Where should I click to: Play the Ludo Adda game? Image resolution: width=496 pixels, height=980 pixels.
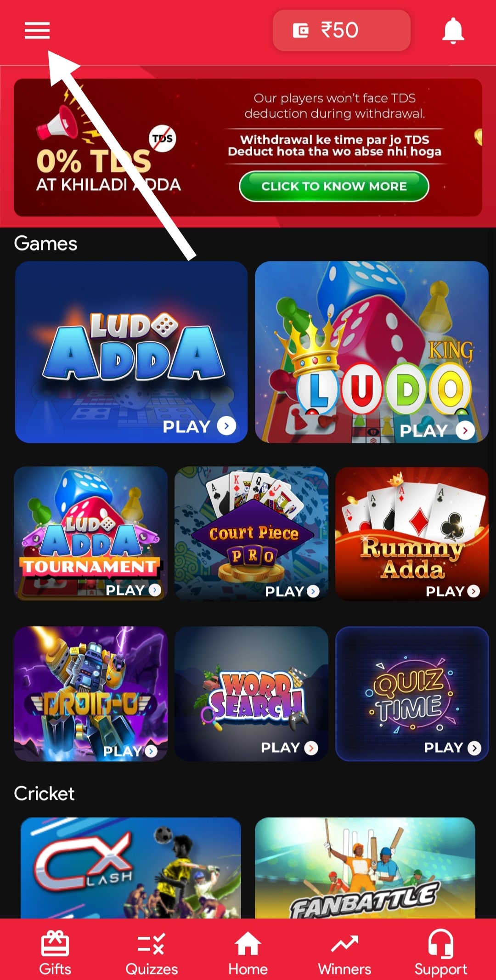coord(131,352)
